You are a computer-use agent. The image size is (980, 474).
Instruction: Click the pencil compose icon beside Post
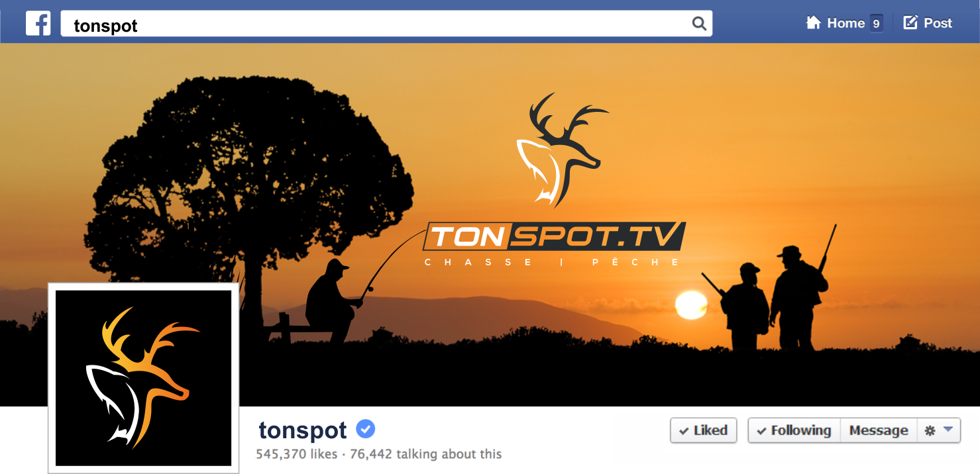point(911,23)
